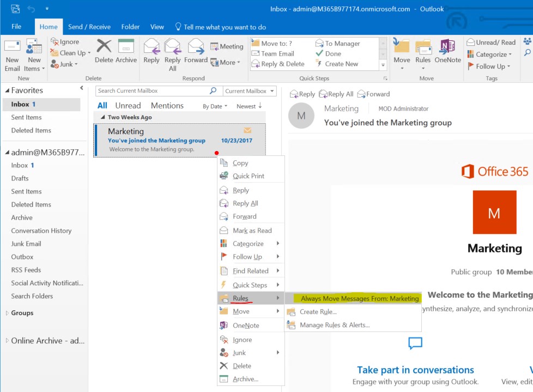Image resolution: width=533 pixels, height=392 pixels.
Task: Collapse the Two Weeks Ago group
Action: [102, 117]
